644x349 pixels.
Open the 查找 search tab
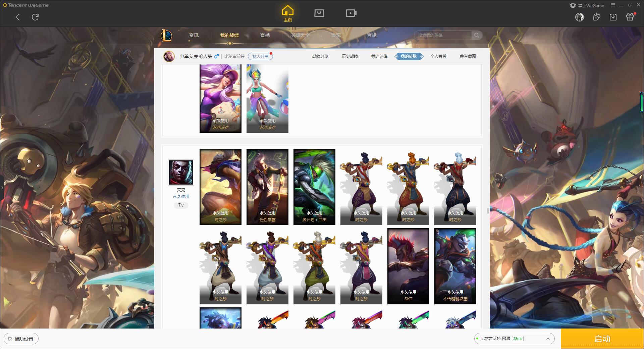pos(371,35)
